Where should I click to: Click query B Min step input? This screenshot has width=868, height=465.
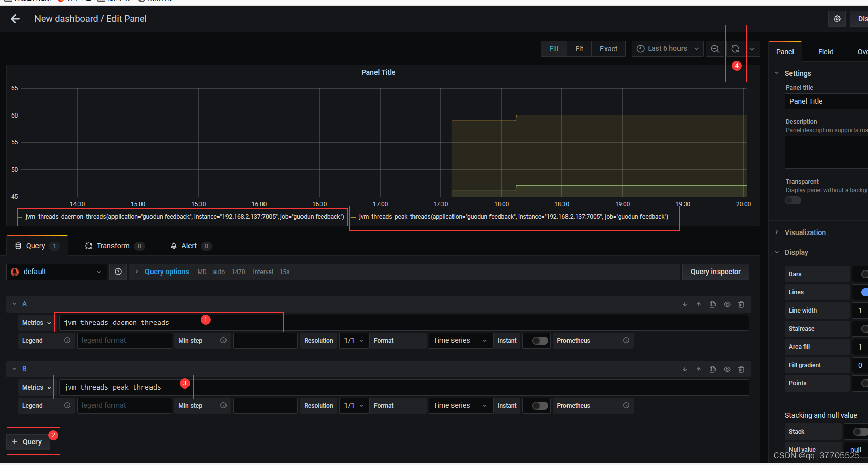[x=265, y=406]
